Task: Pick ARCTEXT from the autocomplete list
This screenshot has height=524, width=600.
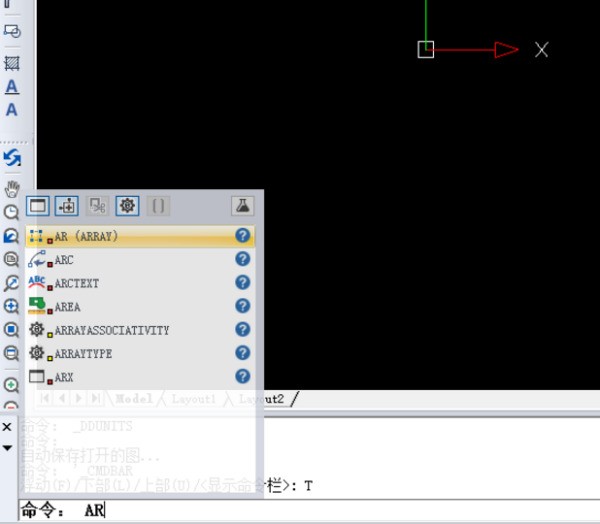Action: point(140,283)
